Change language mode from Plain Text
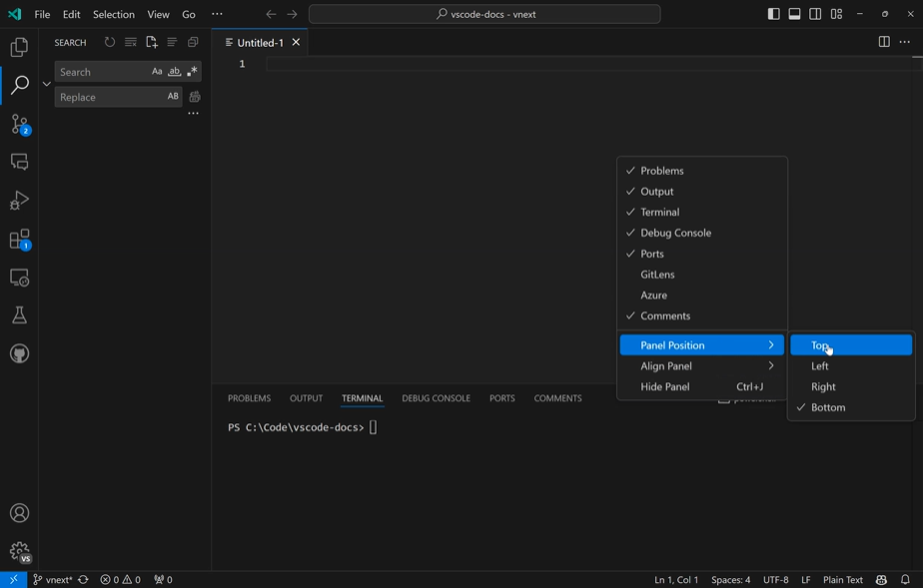This screenshot has height=588, width=924. pyautogui.click(x=842, y=579)
